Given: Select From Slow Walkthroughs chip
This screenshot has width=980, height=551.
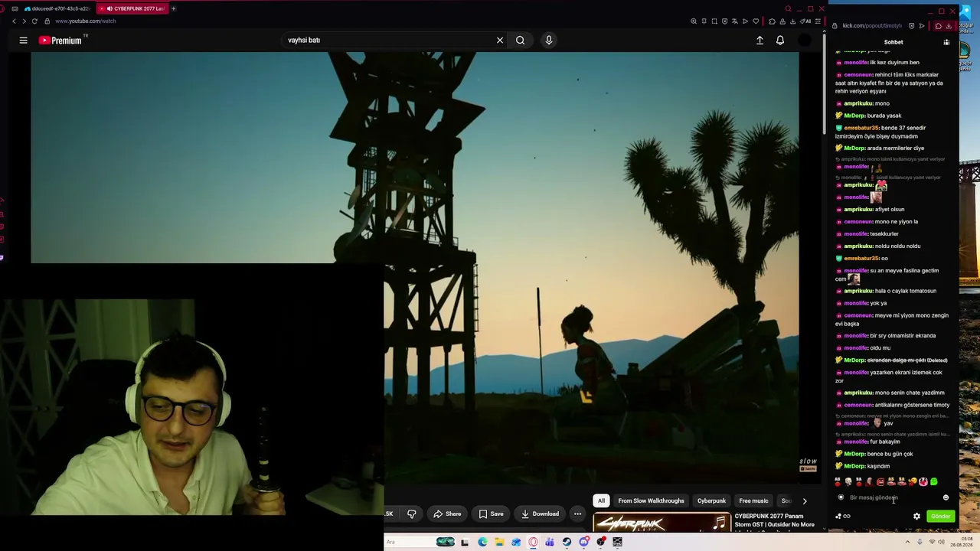Looking at the screenshot, I should point(651,501).
